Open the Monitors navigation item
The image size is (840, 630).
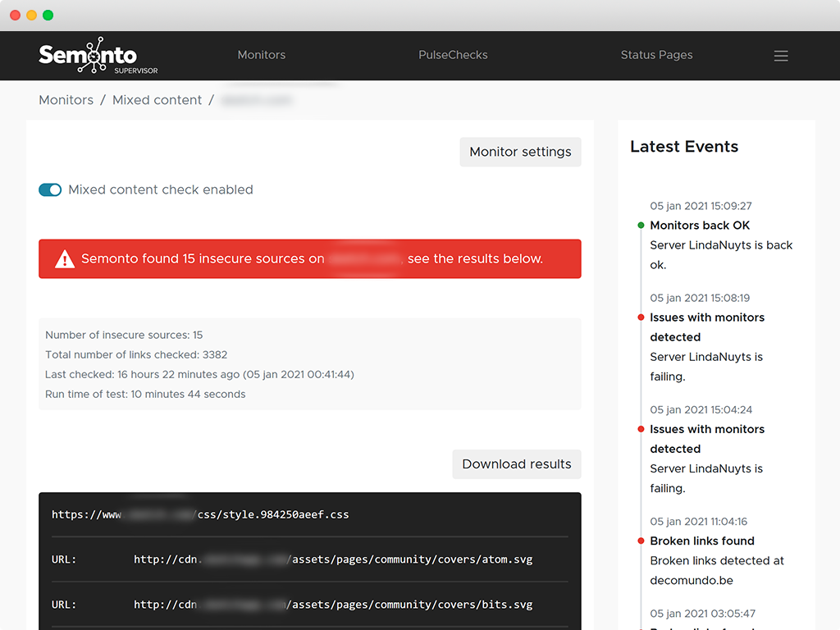pos(261,55)
